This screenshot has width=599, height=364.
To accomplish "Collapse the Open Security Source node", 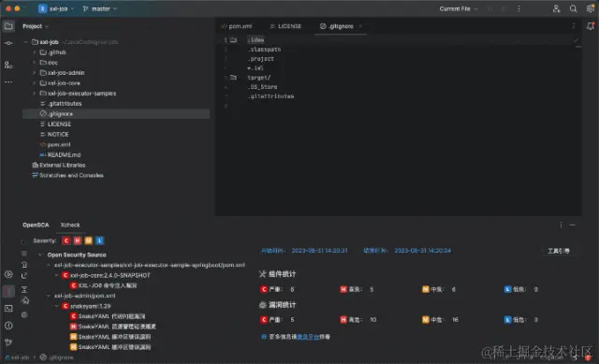I will [x=40, y=255].
